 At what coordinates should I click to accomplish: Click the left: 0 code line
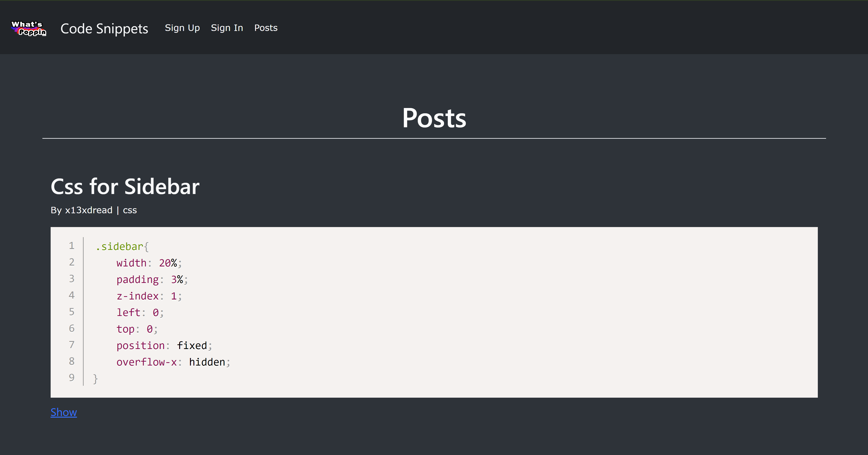140,313
